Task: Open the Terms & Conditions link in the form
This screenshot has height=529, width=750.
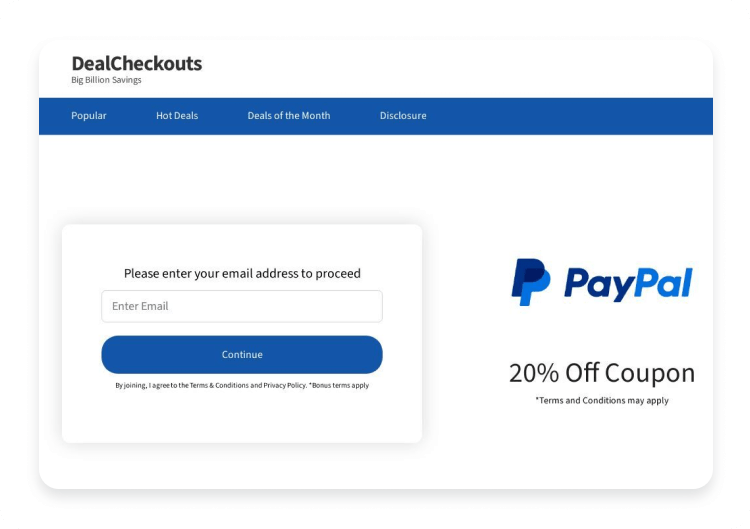Action: tap(219, 386)
